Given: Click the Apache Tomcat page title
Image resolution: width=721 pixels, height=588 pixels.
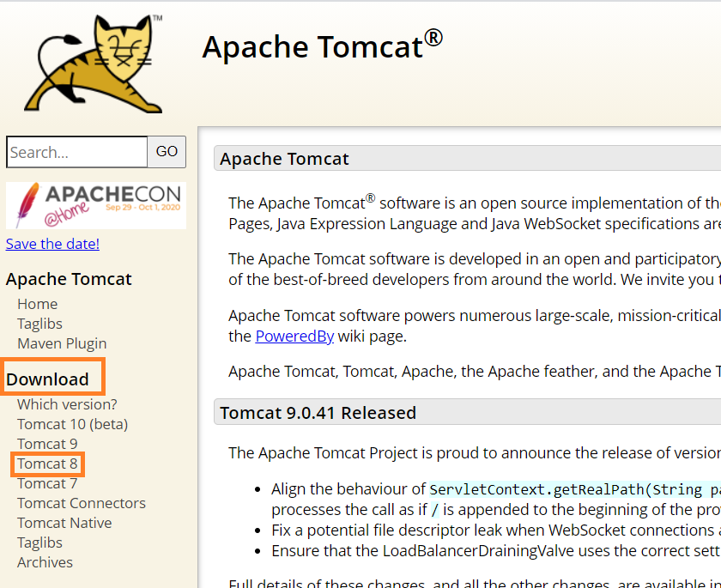Looking at the screenshot, I should point(323,46).
